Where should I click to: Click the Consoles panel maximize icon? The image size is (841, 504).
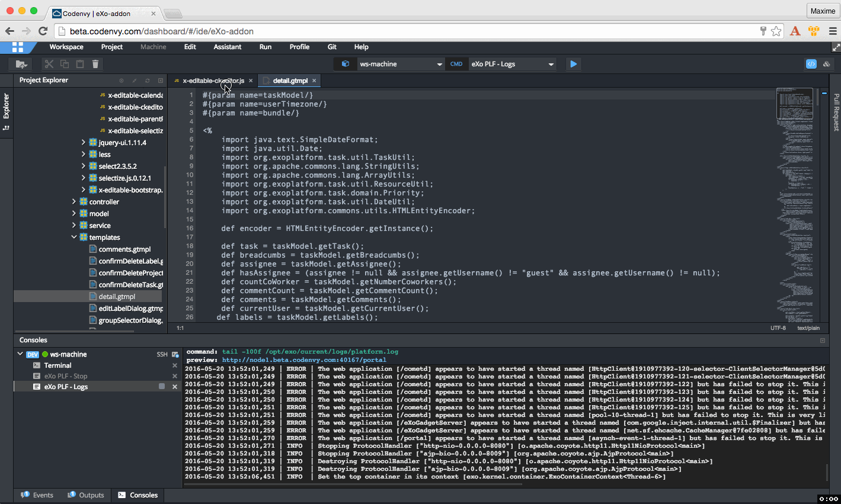[x=823, y=341]
